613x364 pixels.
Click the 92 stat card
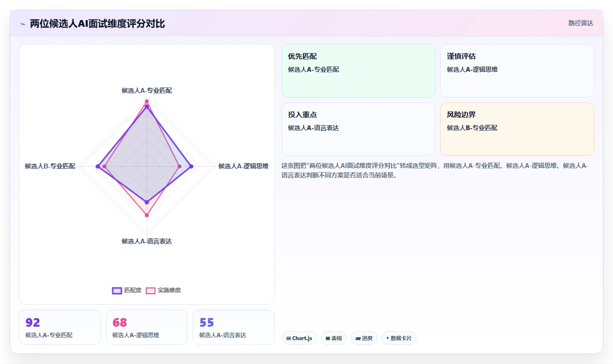coord(60,327)
